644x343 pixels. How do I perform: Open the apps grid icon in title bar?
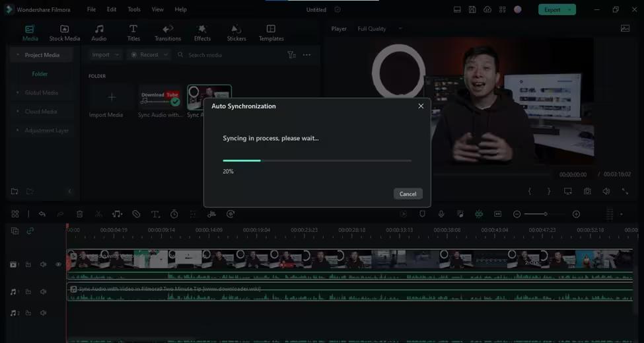[502, 10]
